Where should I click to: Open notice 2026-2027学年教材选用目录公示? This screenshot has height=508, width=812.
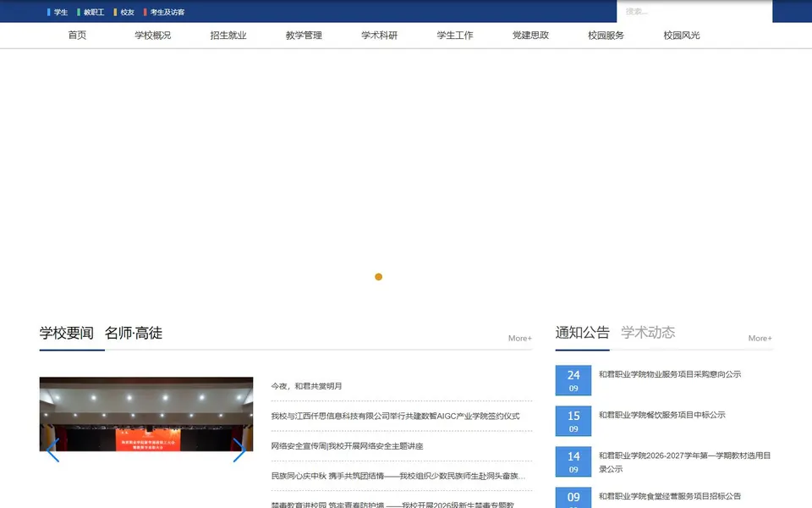pyautogui.click(x=684, y=462)
